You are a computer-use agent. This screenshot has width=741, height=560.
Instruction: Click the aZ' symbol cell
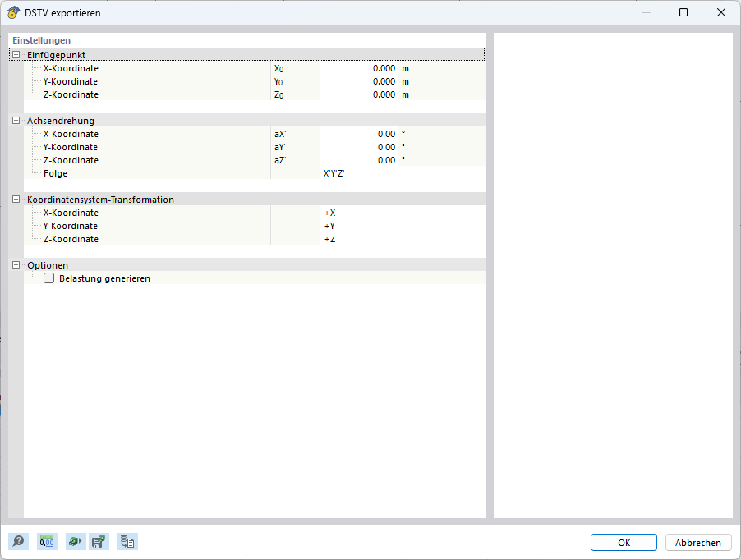295,160
